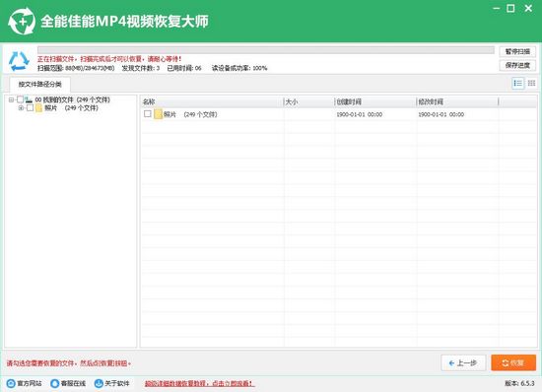Click the 读设备成功率: 100% status text
The width and height of the screenshot is (542, 392).
click(x=239, y=68)
